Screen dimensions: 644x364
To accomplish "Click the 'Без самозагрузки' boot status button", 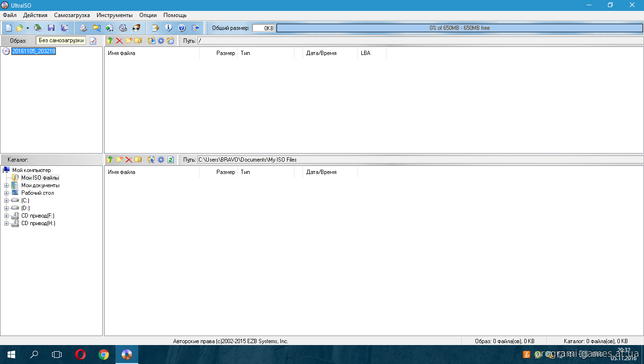I will pos(61,40).
